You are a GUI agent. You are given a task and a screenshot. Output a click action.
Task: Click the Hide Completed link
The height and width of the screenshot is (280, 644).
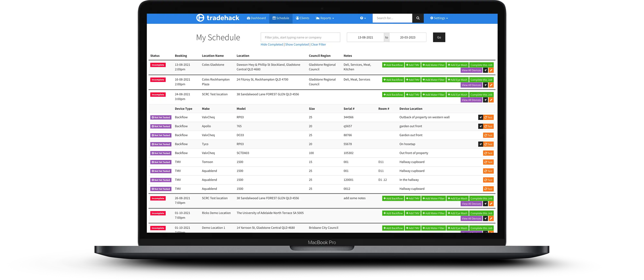(x=271, y=44)
